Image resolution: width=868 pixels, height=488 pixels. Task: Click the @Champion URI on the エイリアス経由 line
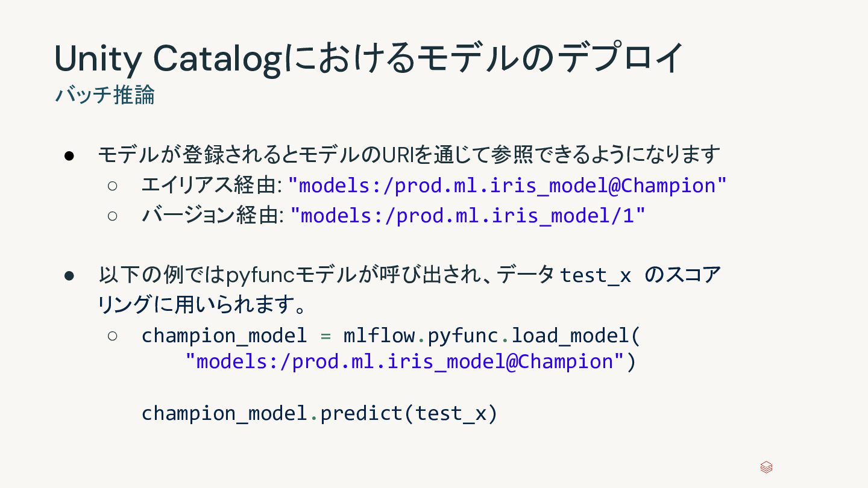tap(507, 185)
